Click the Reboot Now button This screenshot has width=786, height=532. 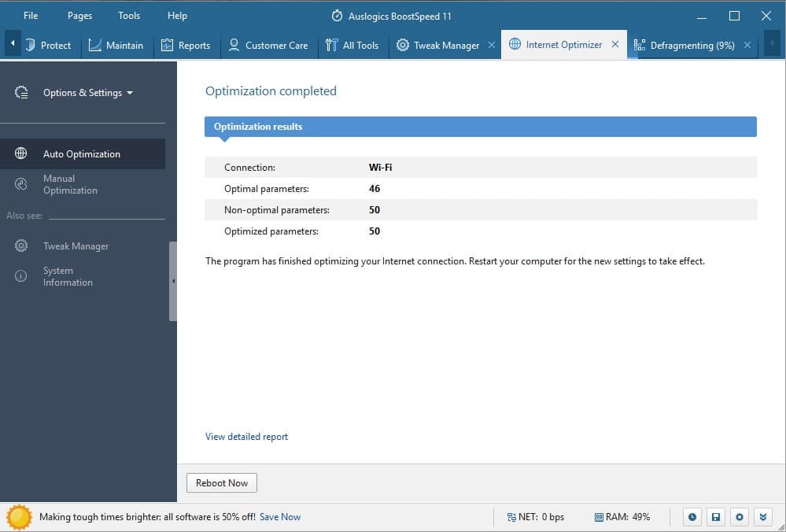[222, 483]
